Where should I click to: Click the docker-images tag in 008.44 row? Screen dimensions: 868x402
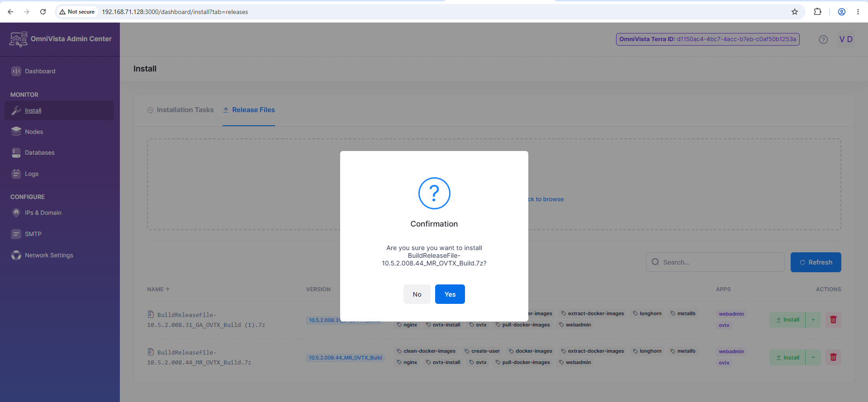tap(531, 351)
